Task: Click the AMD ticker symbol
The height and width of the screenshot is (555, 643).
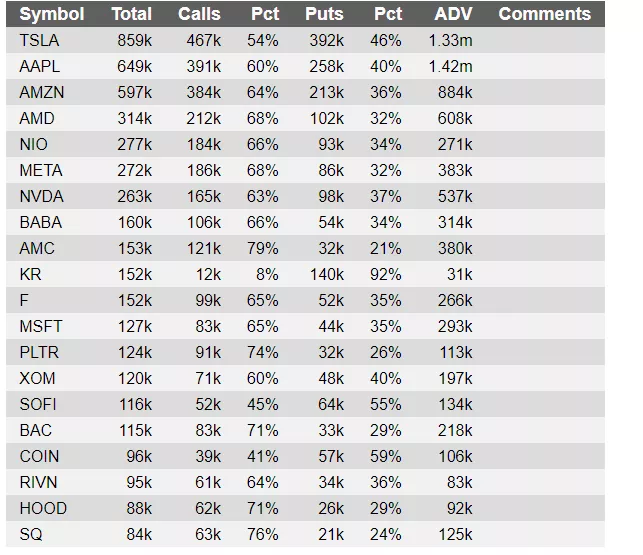Action: point(37,118)
